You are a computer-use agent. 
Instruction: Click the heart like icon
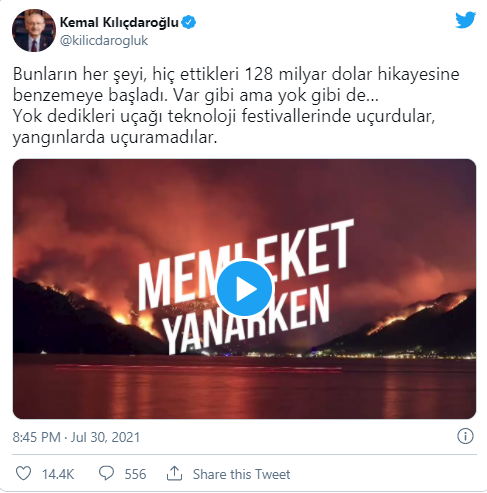coord(24,473)
